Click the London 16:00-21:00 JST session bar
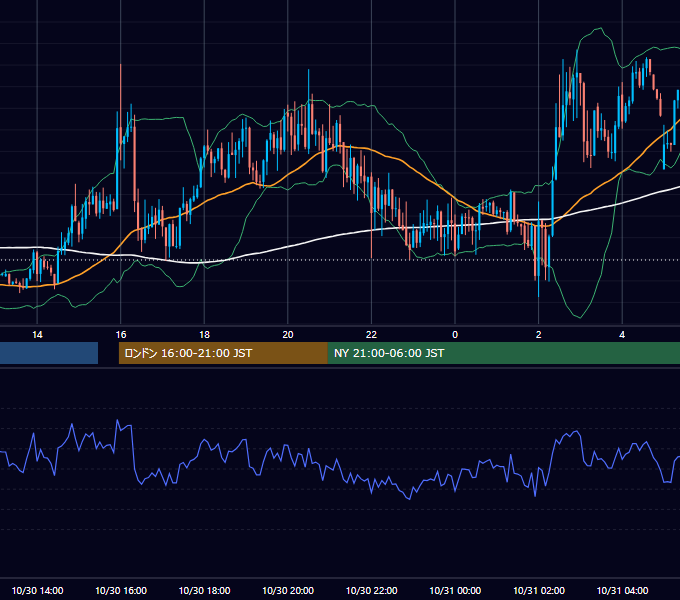 (223, 353)
